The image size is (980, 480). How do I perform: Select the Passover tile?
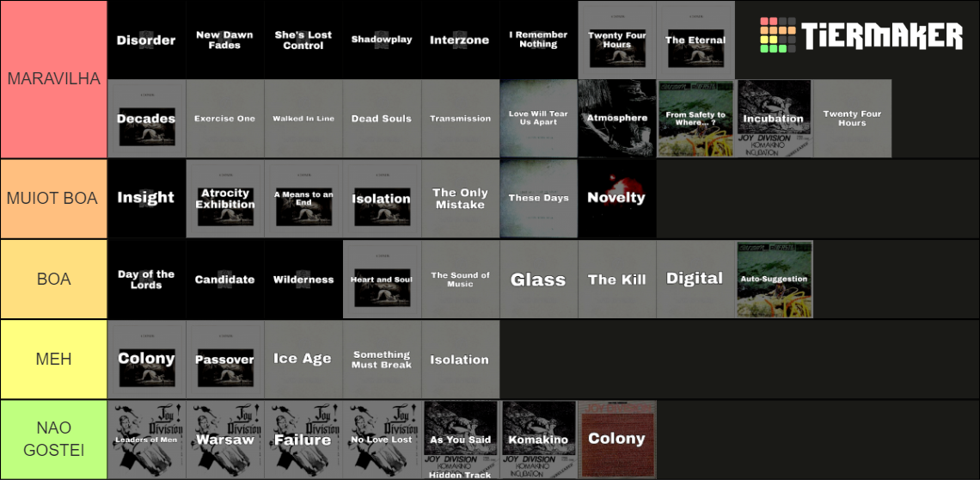(x=225, y=360)
